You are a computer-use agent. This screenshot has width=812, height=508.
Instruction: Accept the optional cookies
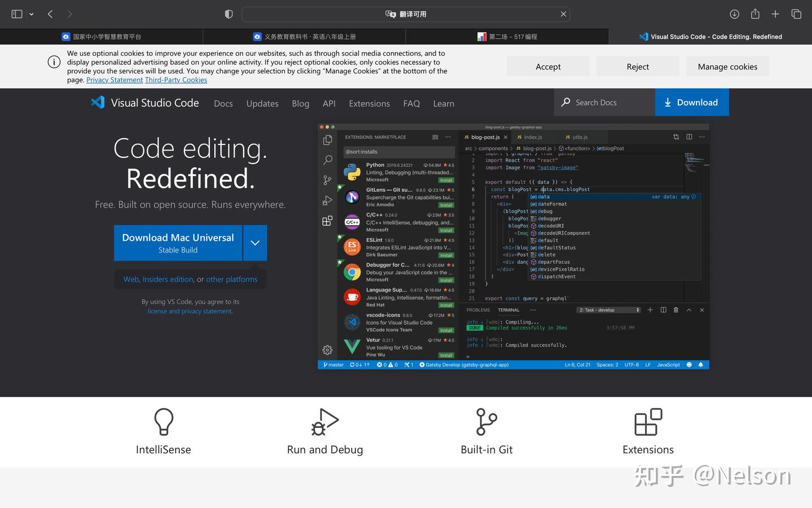pyautogui.click(x=548, y=67)
